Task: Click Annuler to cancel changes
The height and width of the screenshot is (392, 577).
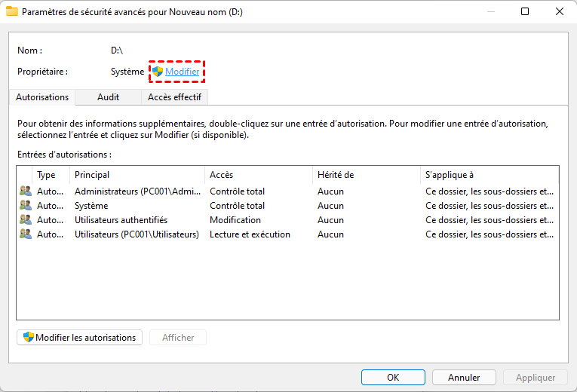Action: pyautogui.click(x=464, y=378)
